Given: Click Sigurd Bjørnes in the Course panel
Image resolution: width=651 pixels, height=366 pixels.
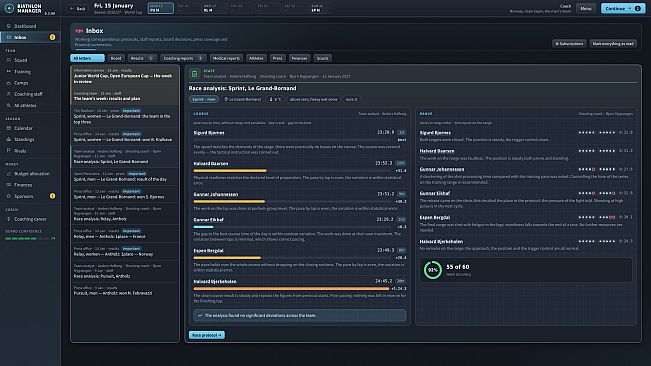Looking at the screenshot, I should coord(209,133).
